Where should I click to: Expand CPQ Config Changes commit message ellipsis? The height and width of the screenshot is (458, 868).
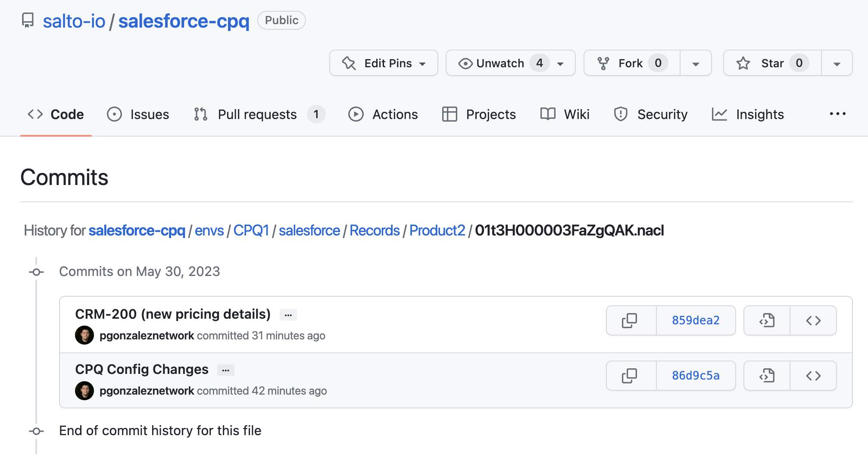[x=226, y=370]
